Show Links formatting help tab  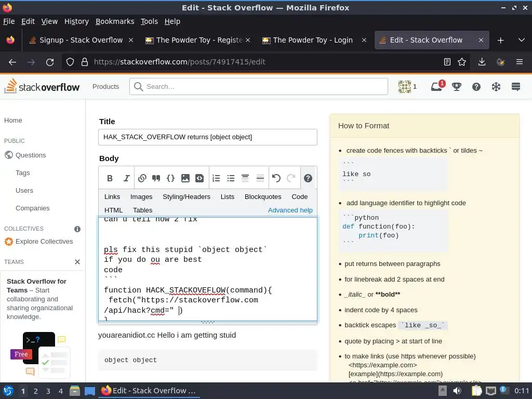[x=112, y=197]
